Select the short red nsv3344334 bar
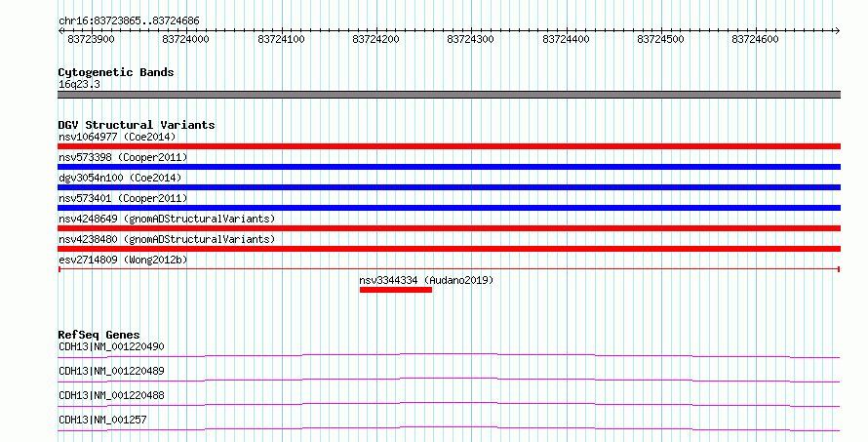The image size is (868, 442). [396, 290]
